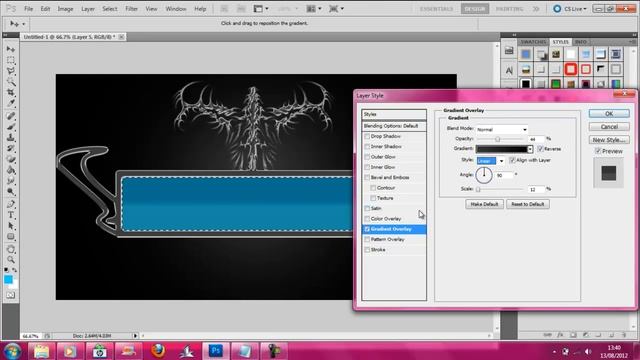Open the Blend Mode dropdown
640x360 pixels.
[x=502, y=129]
